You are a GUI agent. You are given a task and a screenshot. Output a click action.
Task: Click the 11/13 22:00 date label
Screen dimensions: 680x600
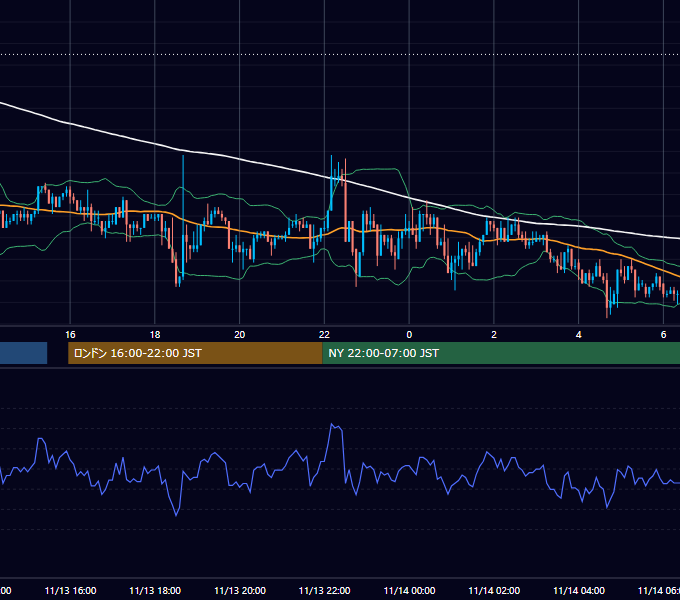[x=324, y=590]
